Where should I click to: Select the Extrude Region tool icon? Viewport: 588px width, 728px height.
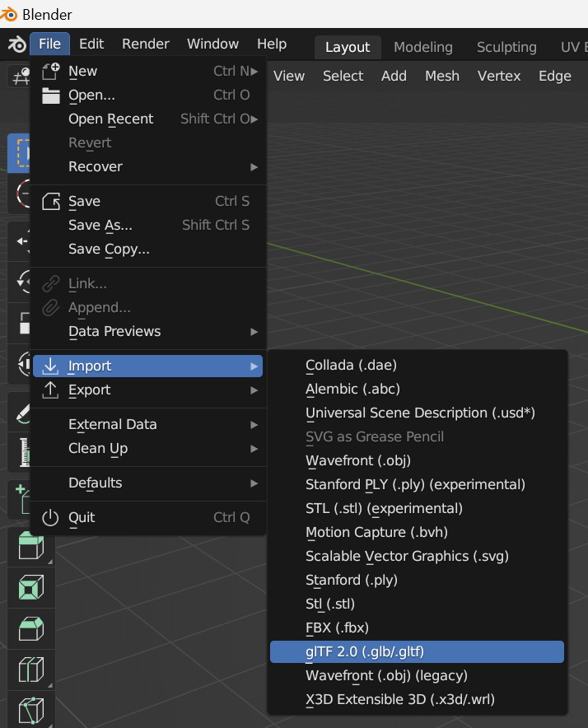(x=31, y=546)
